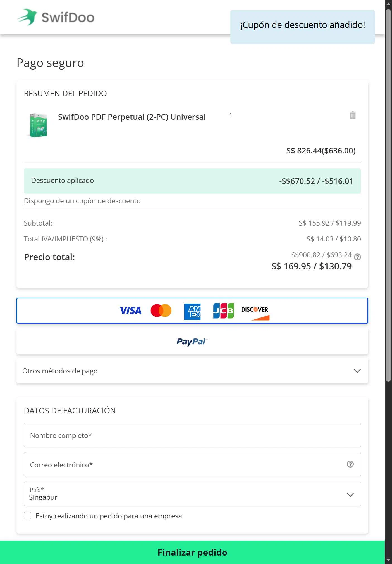Click SwifDoo PDF Perpetual (2-PC) Universal title

132,117
